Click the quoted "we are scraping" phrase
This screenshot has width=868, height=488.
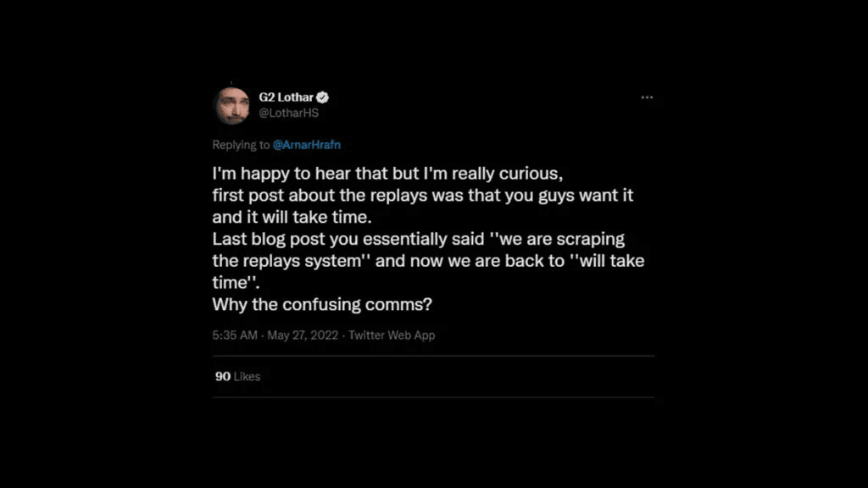[555, 240]
